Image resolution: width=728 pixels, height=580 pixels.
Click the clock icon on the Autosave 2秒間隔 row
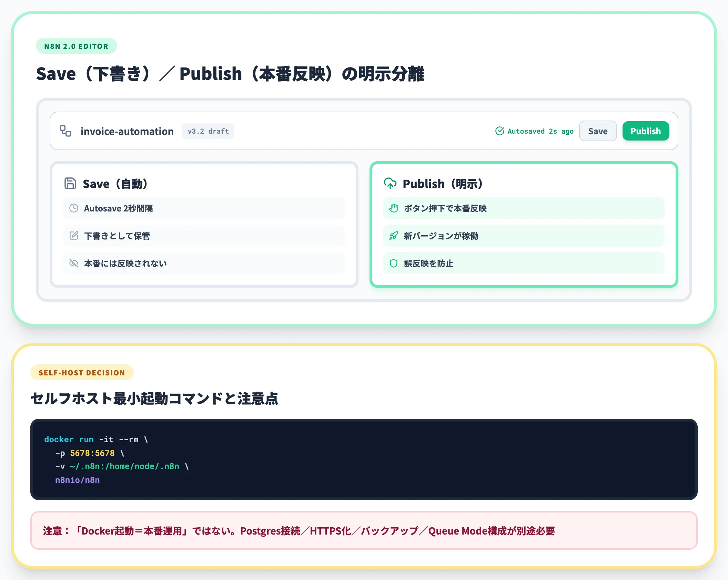click(74, 208)
